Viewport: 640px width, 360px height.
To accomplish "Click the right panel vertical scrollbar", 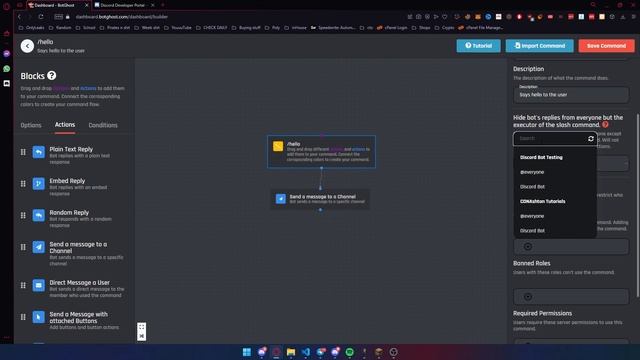I will [638, 206].
